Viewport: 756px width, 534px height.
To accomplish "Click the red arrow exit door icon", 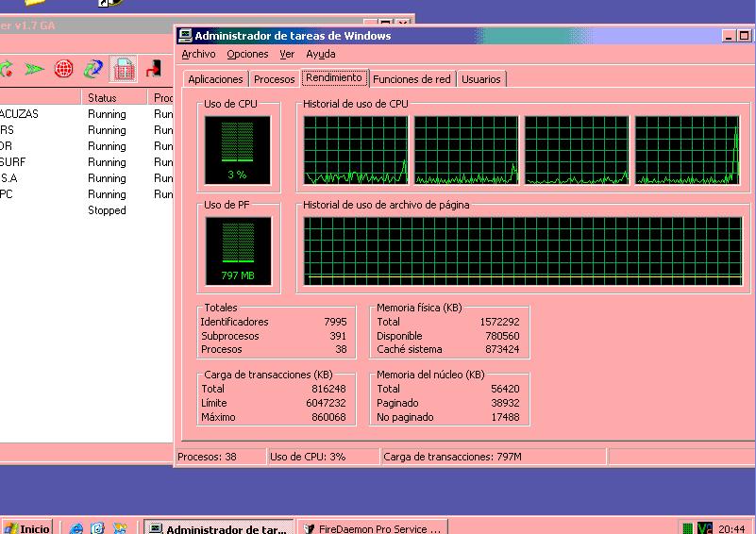I will pyautogui.click(x=154, y=69).
